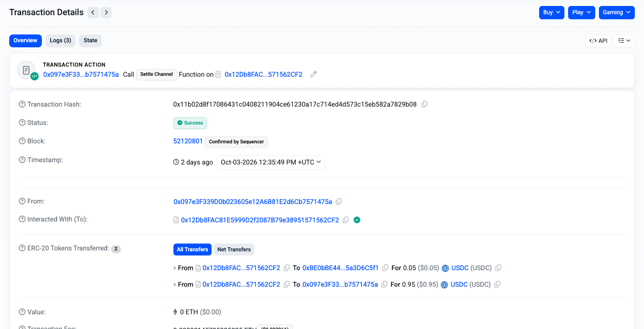This screenshot has width=644, height=329.
Task: Copy the From address
Action: pyautogui.click(x=339, y=202)
